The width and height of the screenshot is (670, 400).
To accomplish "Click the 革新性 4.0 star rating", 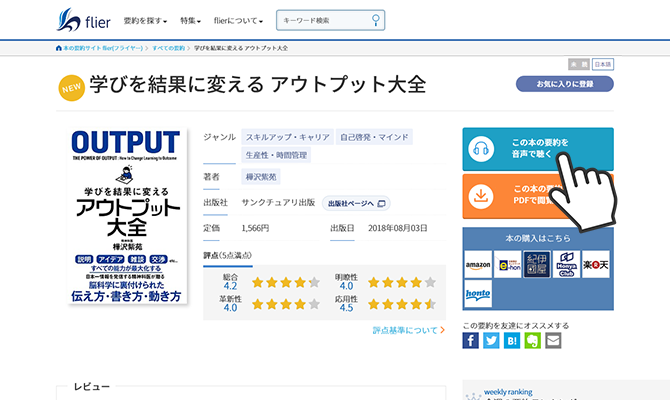I will [x=286, y=304].
